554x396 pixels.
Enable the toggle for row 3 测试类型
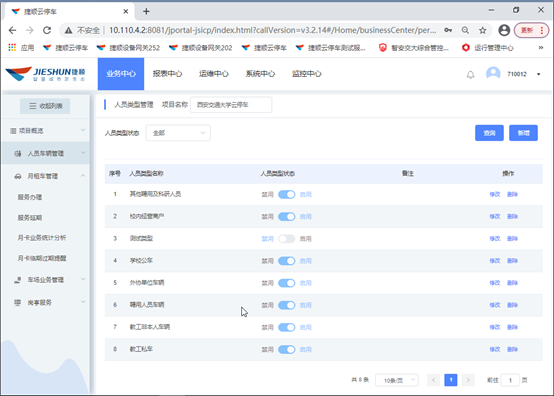287,239
